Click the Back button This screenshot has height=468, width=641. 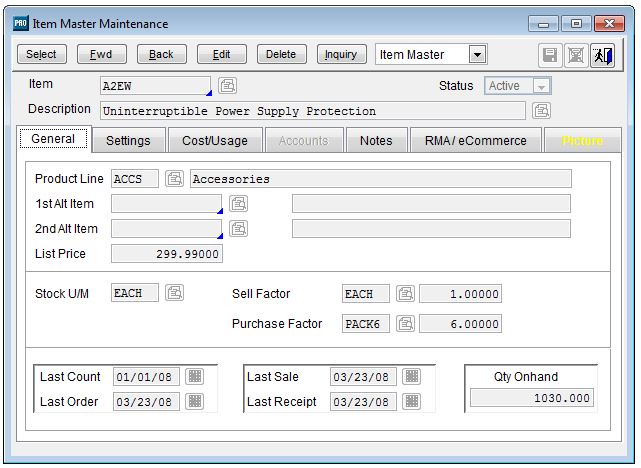(162, 54)
